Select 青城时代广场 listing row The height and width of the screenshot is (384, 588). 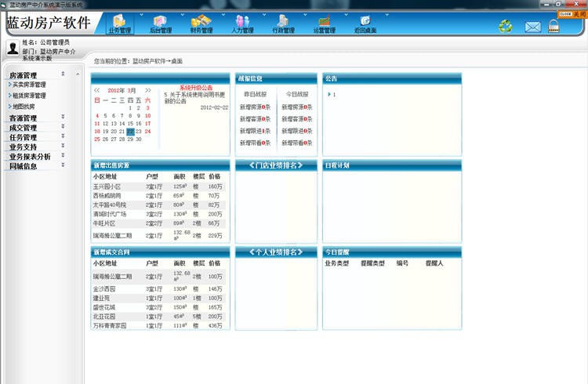[159, 214]
